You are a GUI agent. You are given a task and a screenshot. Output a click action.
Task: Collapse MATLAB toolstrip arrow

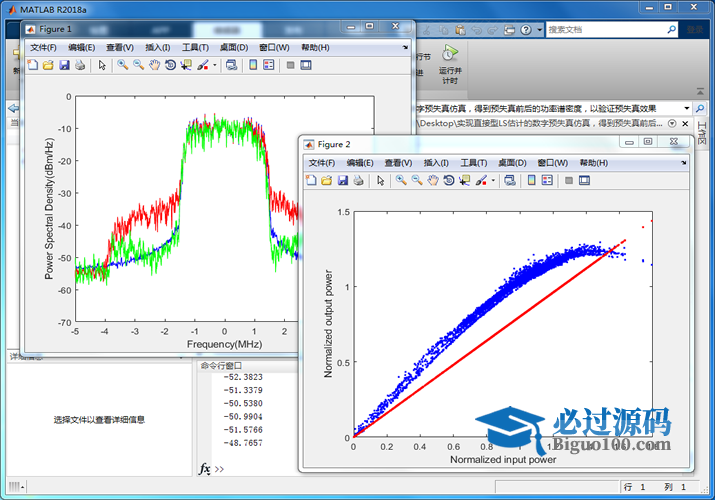[700, 92]
